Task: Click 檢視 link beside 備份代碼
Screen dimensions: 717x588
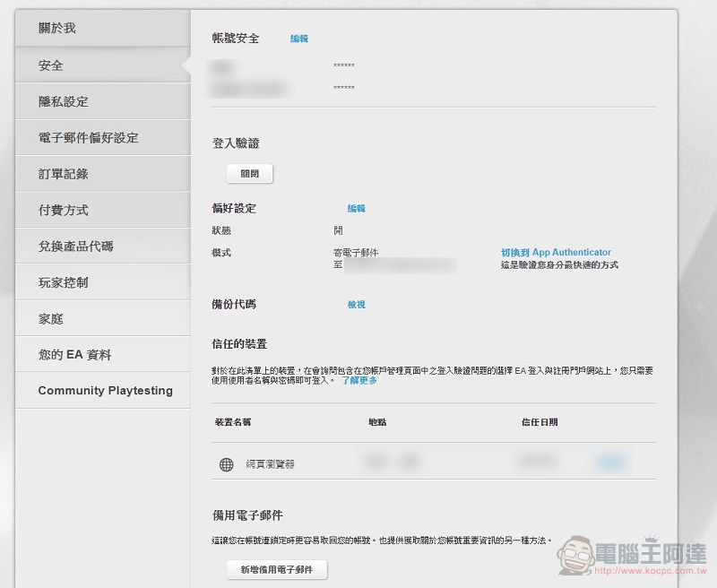Action: (356, 305)
